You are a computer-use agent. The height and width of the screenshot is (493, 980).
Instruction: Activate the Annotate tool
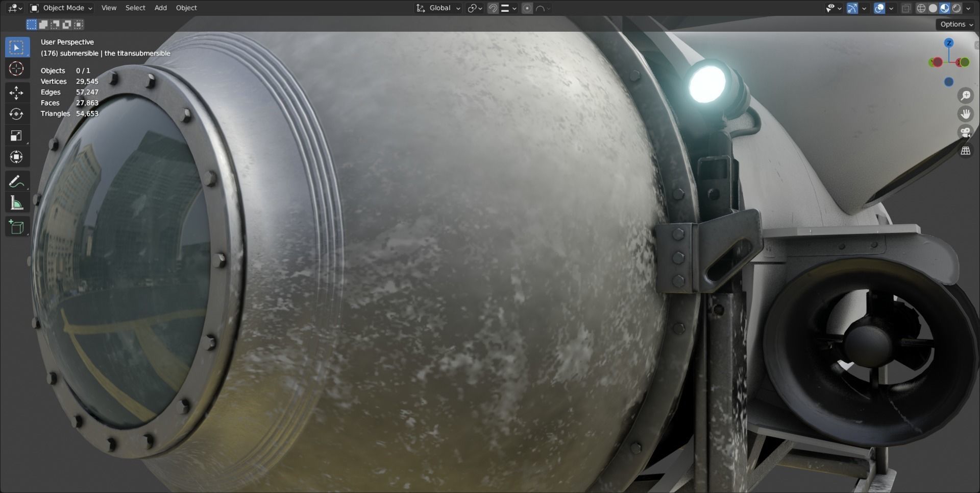pyautogui.click(x=17, y=181)
